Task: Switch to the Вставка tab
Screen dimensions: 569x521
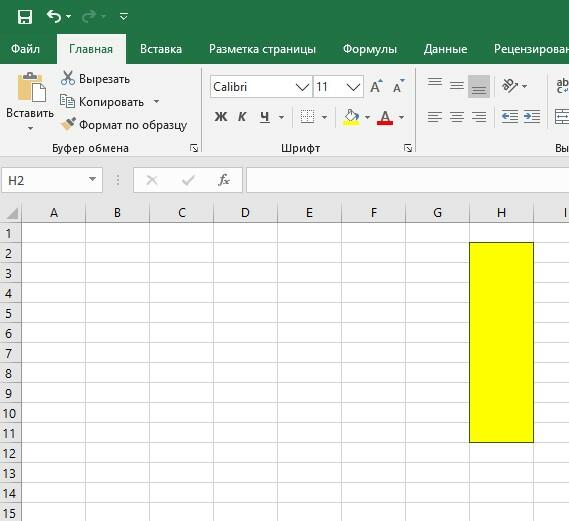Action: click(161, 49)
